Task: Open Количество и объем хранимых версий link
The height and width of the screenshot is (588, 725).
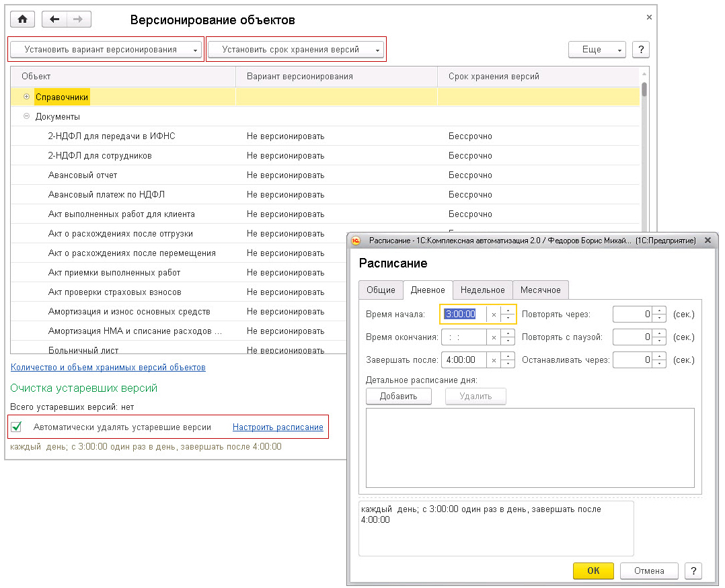Action: click(x=108, y=367)
